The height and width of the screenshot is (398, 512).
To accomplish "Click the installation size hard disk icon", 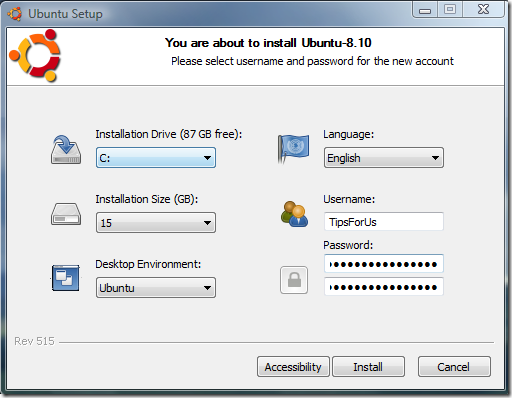I will (66, 214).
